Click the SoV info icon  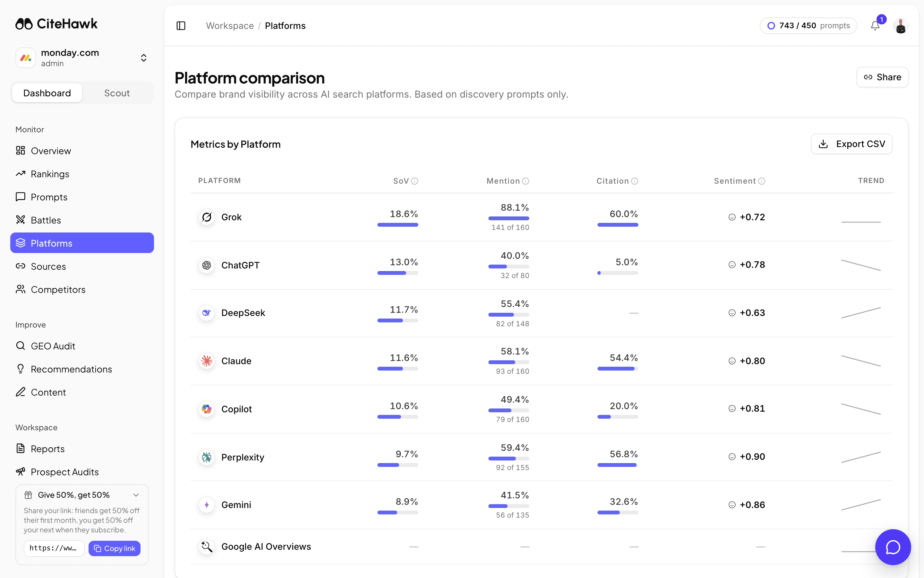[x=415, y=181]
